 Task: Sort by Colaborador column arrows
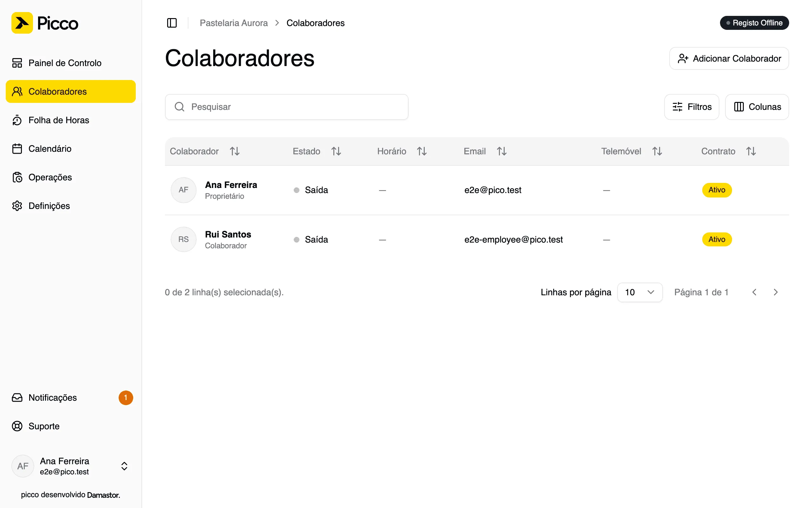point(234,151)
